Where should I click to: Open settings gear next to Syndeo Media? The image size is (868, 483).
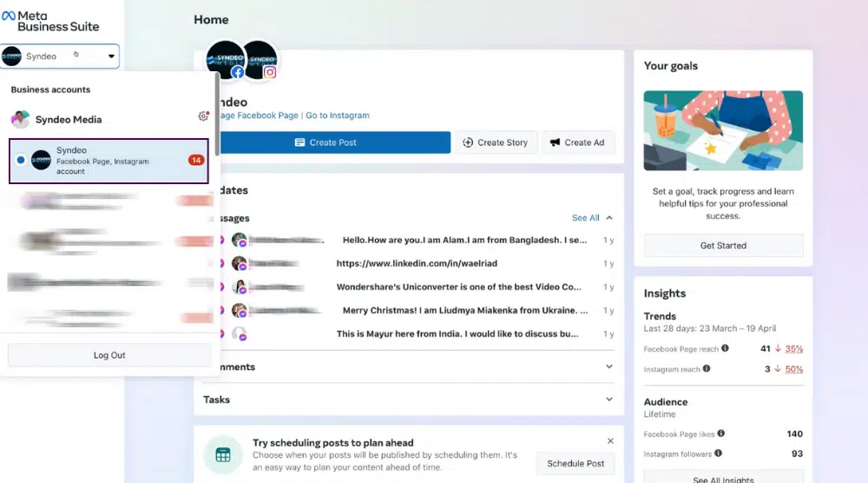(203, 116)
